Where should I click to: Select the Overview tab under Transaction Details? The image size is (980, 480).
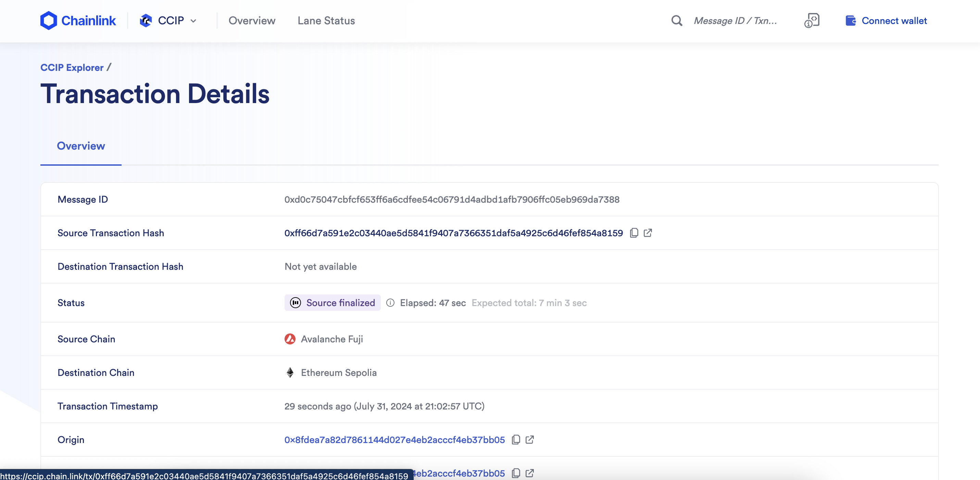[81, 146]
